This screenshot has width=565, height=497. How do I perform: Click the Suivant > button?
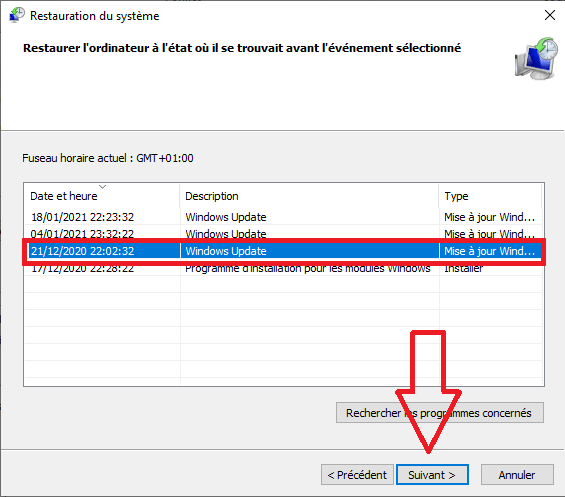(x=432, y=475)
